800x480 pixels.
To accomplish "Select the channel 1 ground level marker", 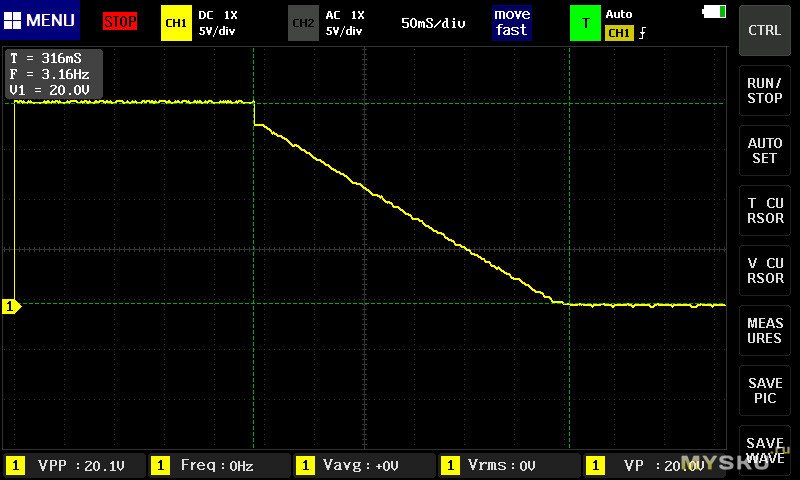I will click(x=11, y=306).
